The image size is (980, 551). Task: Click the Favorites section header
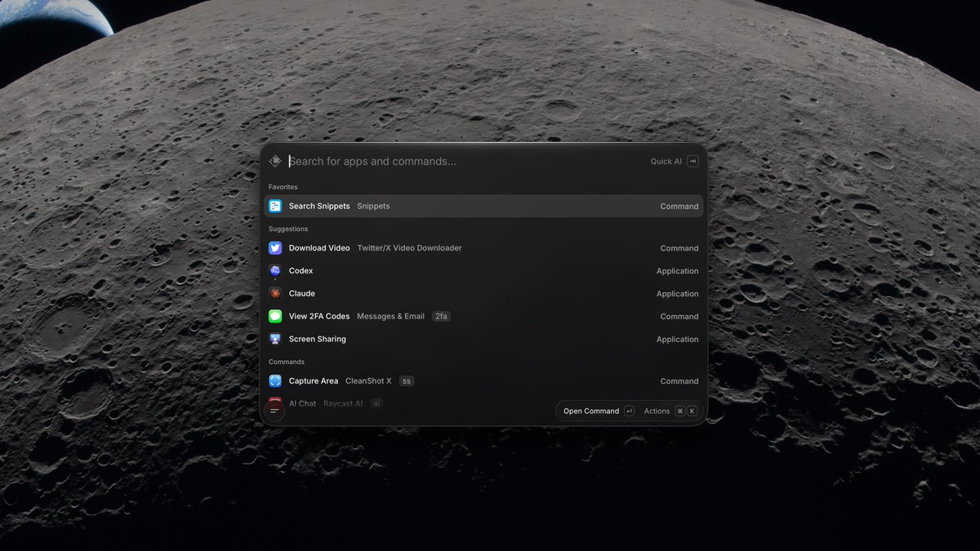[x=283, y=188]
